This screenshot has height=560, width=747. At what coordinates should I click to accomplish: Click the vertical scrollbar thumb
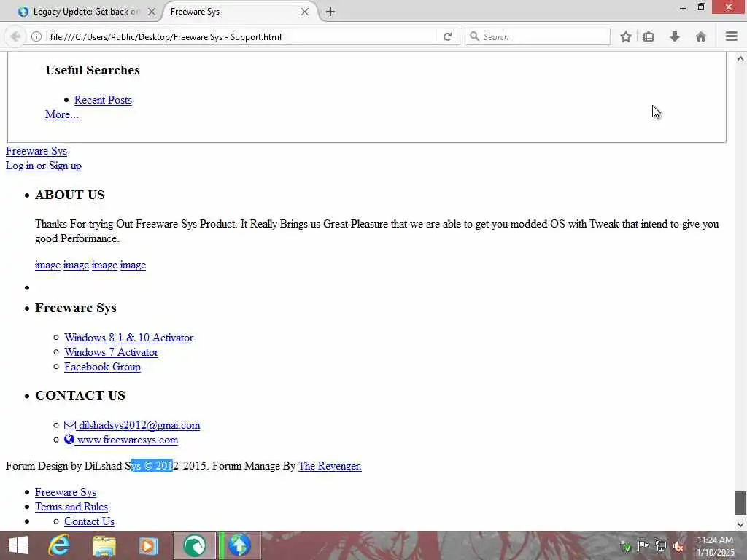point(740,503)
